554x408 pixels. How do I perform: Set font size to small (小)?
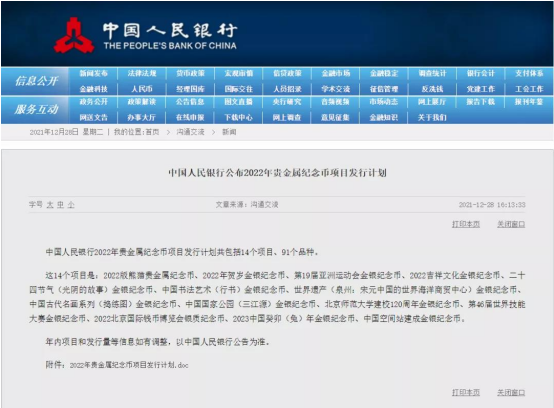[71, 205]
